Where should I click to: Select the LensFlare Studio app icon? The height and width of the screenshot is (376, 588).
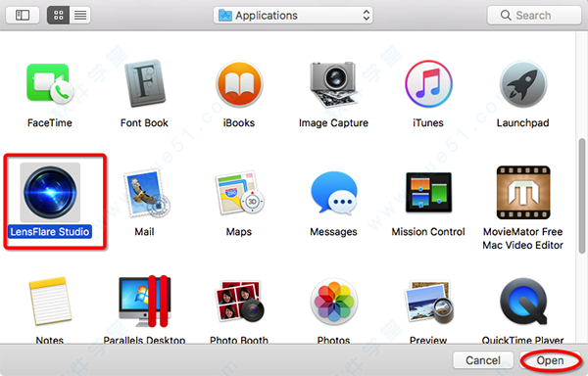click(50, 192)
